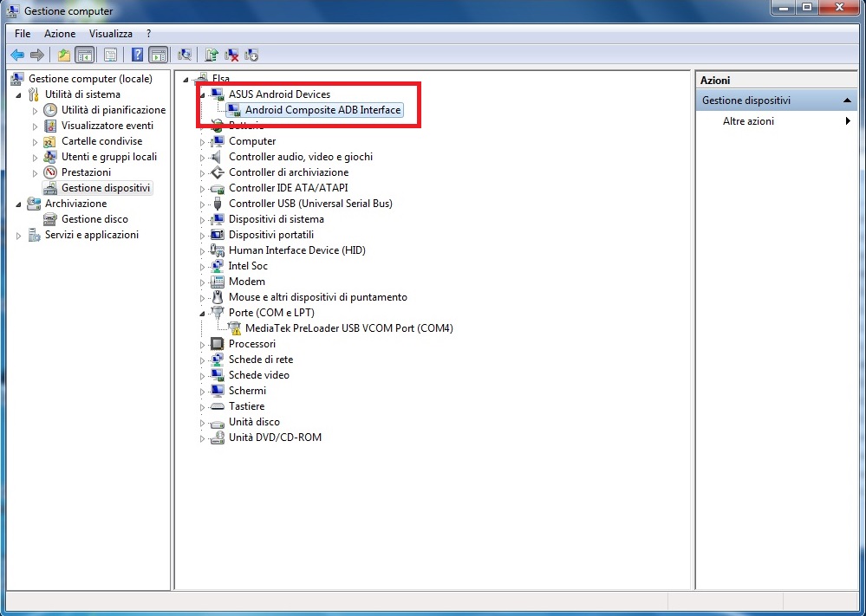Click the Up one level folder icon
Viewport: 866px width, 616px height.
(x=63, y=55)
